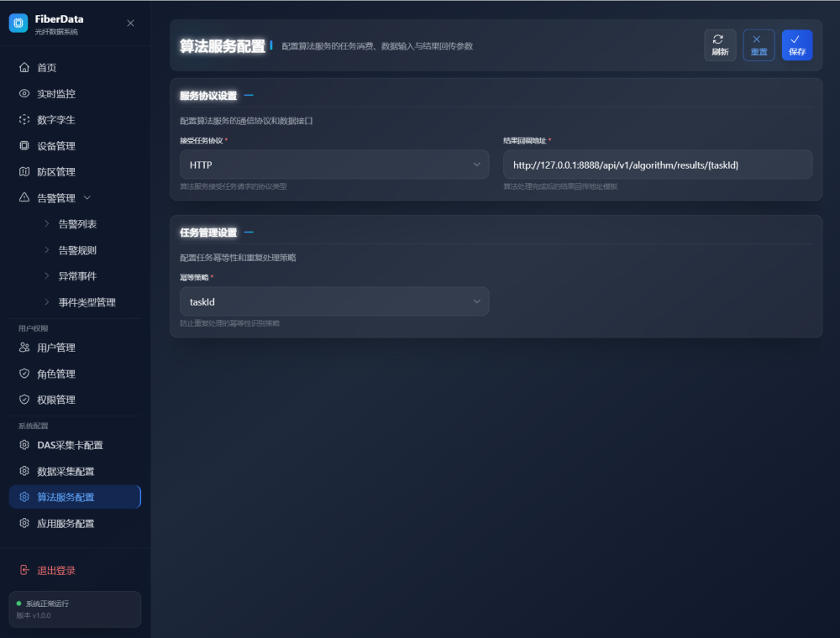Click the 设备管理 chip icon

[x=24, y=146]
